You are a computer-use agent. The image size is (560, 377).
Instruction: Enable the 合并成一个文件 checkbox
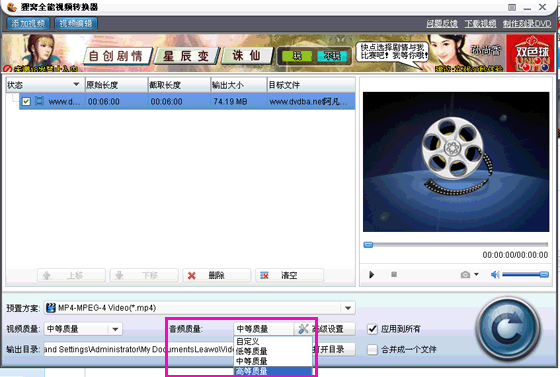372,350
